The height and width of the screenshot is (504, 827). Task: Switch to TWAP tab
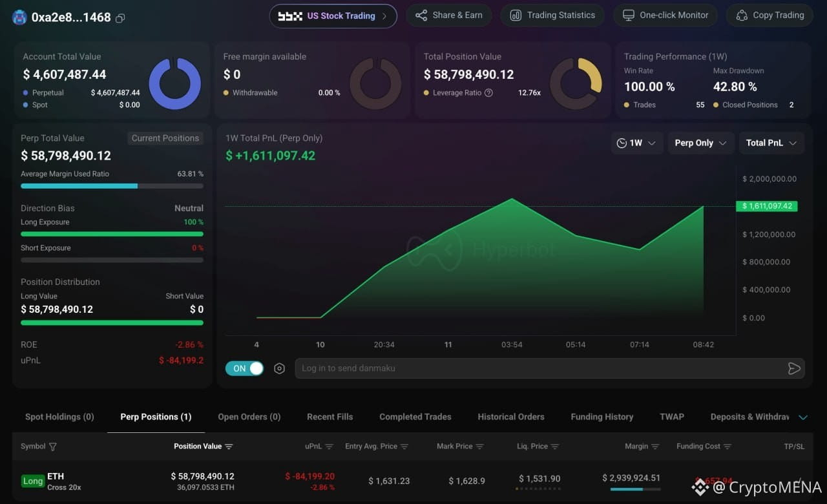672,417
